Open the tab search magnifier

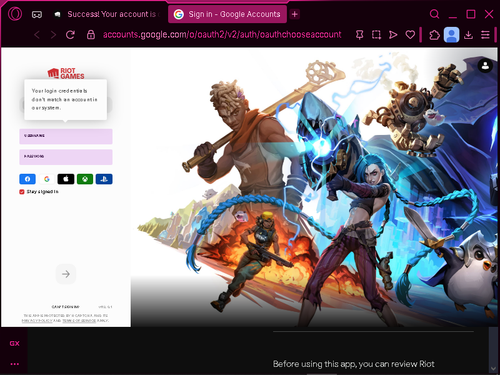[434, 14]
